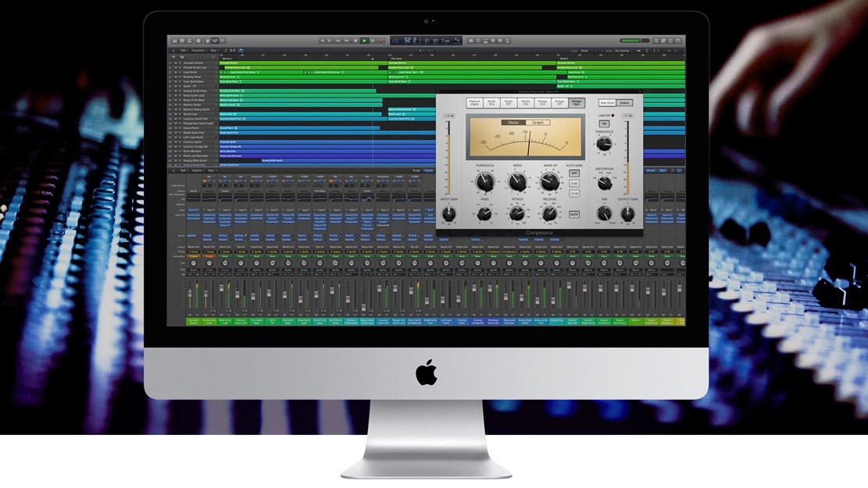Image resolution: width=868 pixels, height=488 pixels.
Task: Select the Platinum Digital compressor type
Action: (474, 102)
